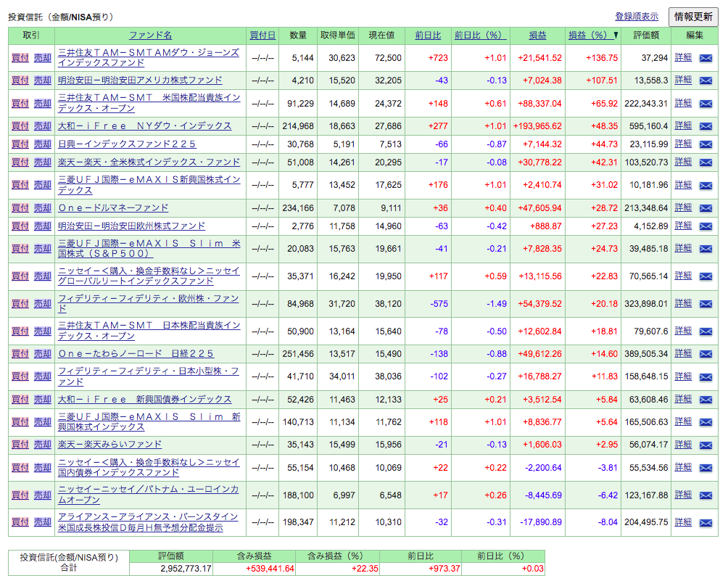Screen dimensions: 728x581
Task: Click envelope icon for eMAXIS Slim 米国株式 S&P500 row
Action: point(706,249)
